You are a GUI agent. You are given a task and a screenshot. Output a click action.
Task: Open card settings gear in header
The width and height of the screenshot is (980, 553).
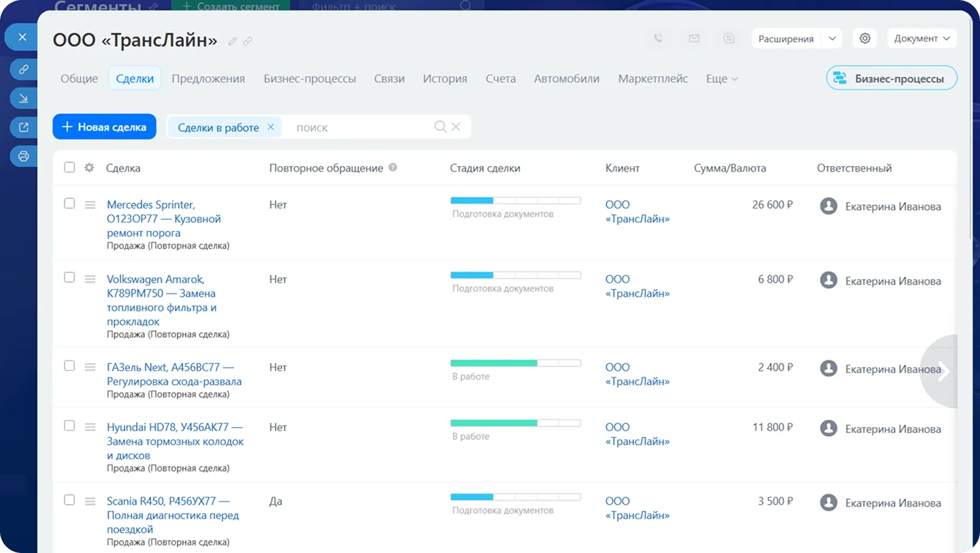coord(865,39)
